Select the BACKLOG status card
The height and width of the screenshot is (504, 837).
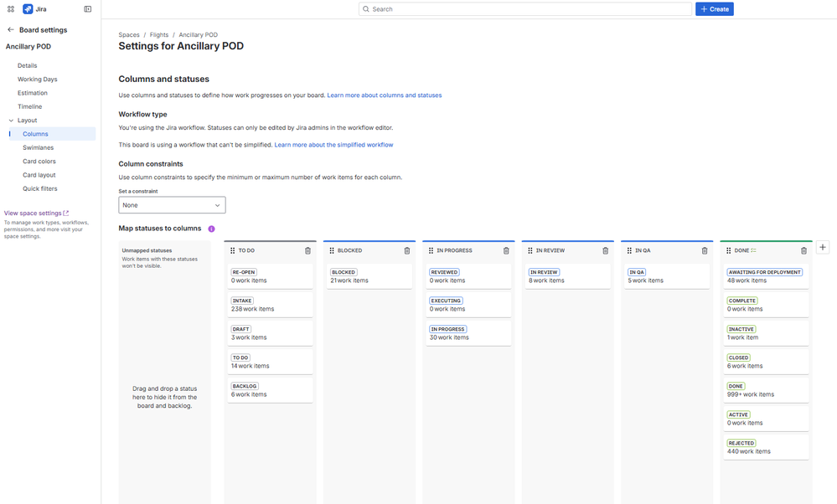(270, 390)
